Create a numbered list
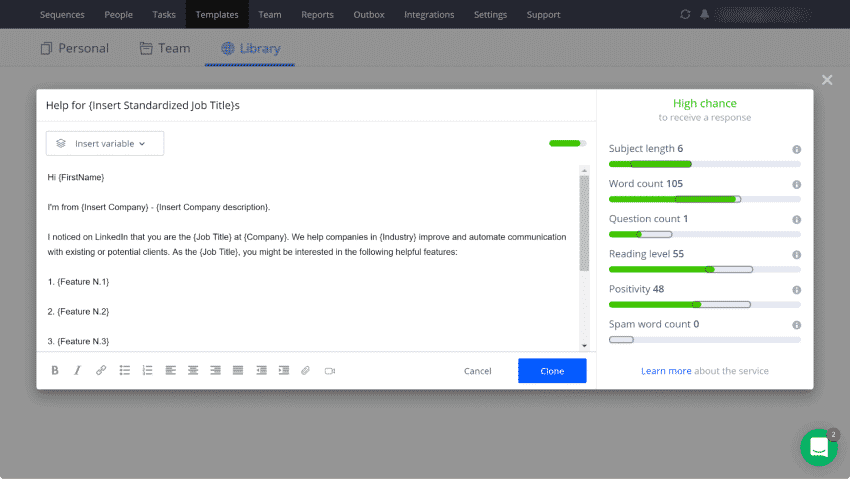Screen dimensions: 850x479 (x=147, y=371)
